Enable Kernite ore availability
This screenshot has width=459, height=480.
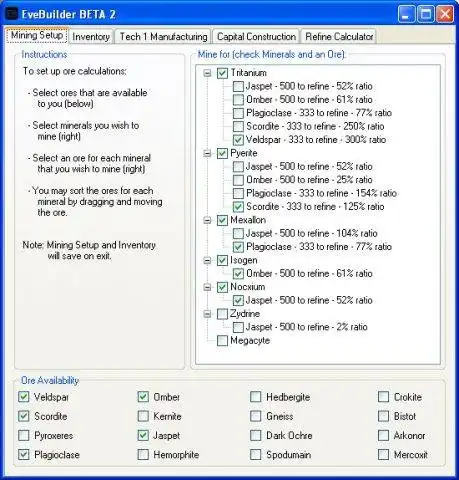[143, 416]
